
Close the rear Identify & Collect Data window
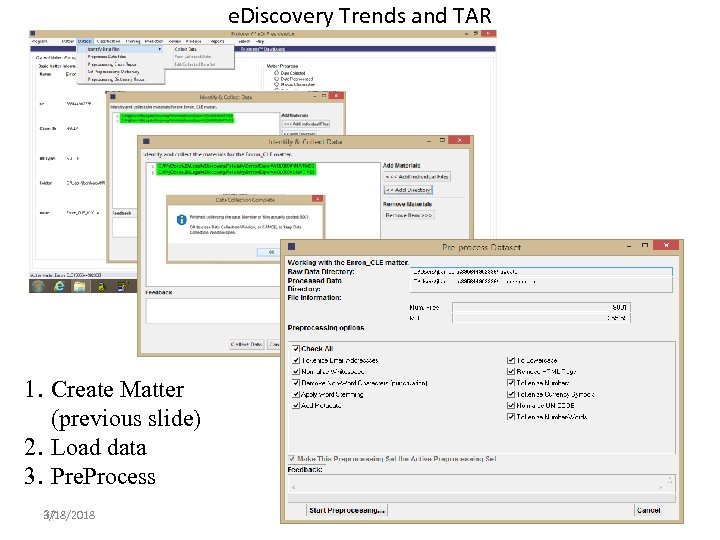[336, 96]
